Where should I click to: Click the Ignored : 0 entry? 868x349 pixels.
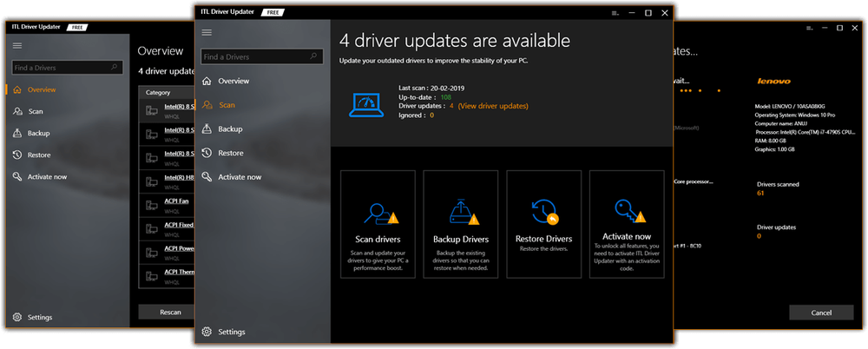coord(417,115)
